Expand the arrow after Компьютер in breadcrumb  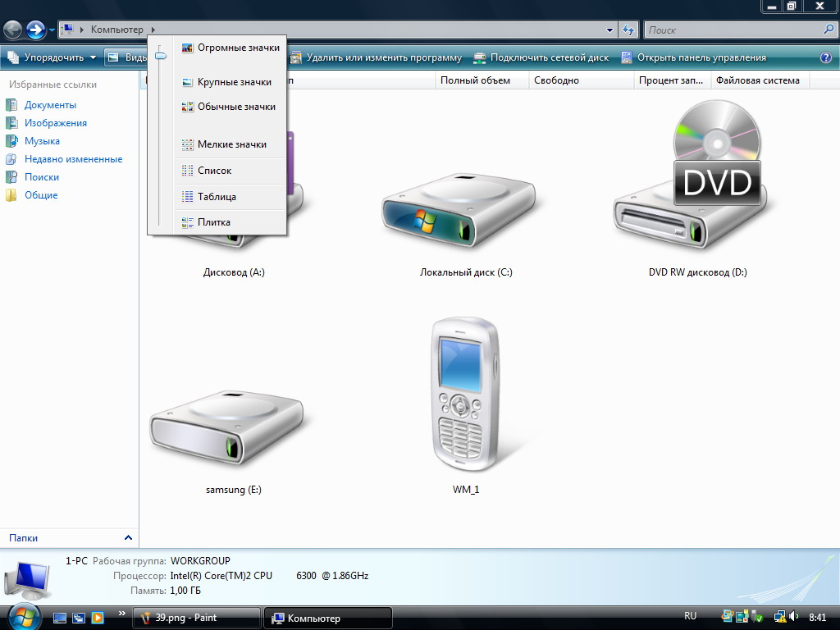tap(153, 30)
